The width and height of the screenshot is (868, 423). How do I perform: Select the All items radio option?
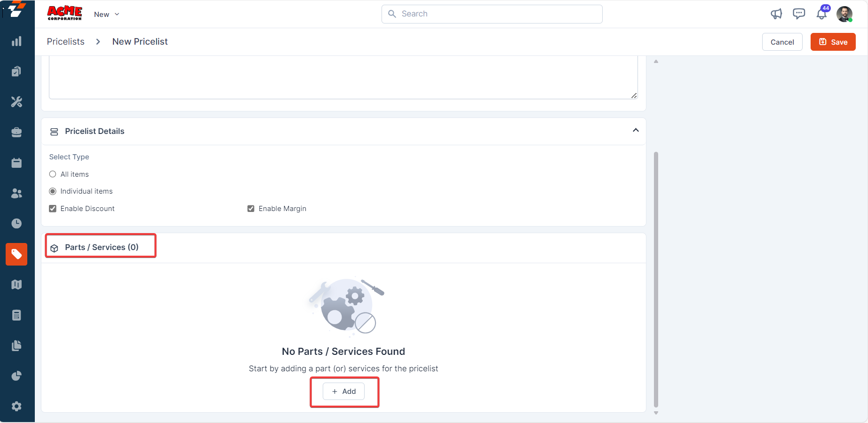[53, 174]
